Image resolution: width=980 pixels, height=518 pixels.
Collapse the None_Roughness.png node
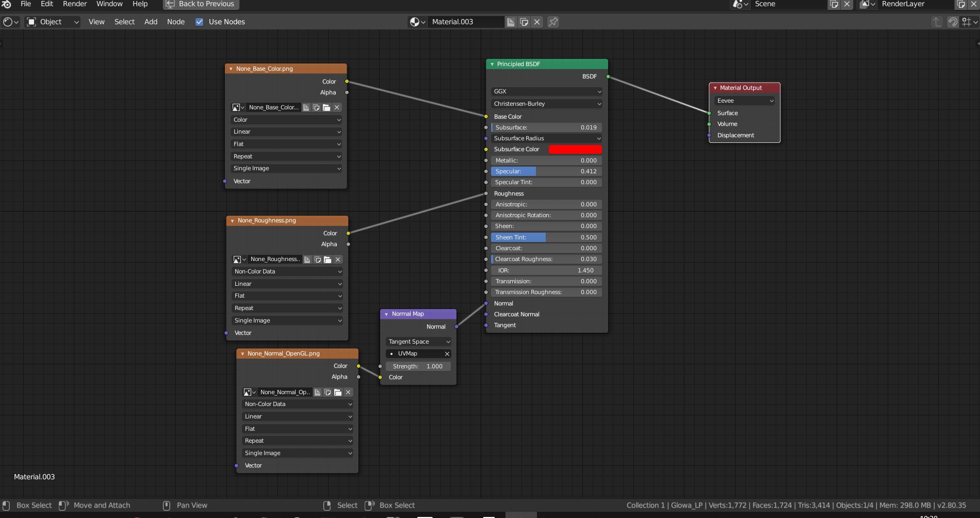(232, 221)
